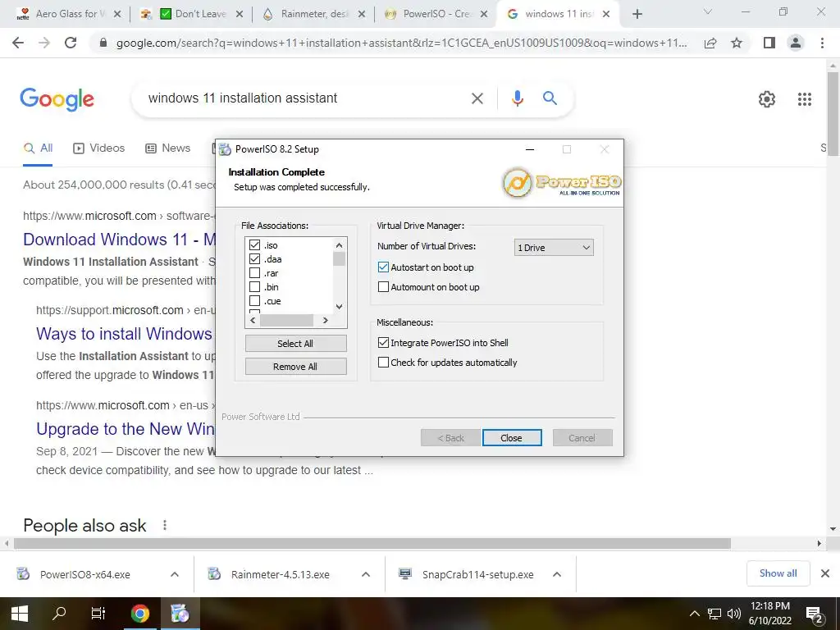This screenshot has width=840, height=630.
Task: Open downloaded PowerISO8-x64.exe file
Action: tap(85, 574)
